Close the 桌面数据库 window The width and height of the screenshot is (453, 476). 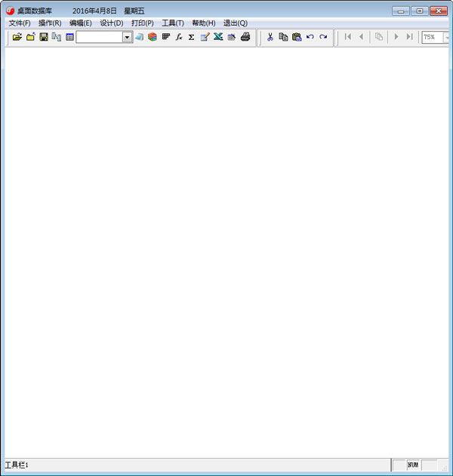click(439, 11)
